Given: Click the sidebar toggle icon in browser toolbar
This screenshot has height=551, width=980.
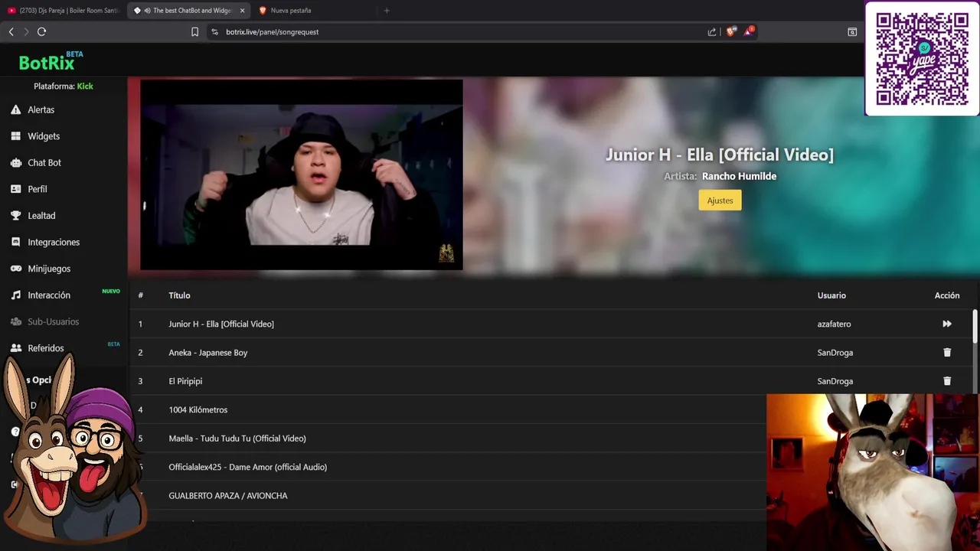Looking at the screenshot, I should tap(852, 31).
